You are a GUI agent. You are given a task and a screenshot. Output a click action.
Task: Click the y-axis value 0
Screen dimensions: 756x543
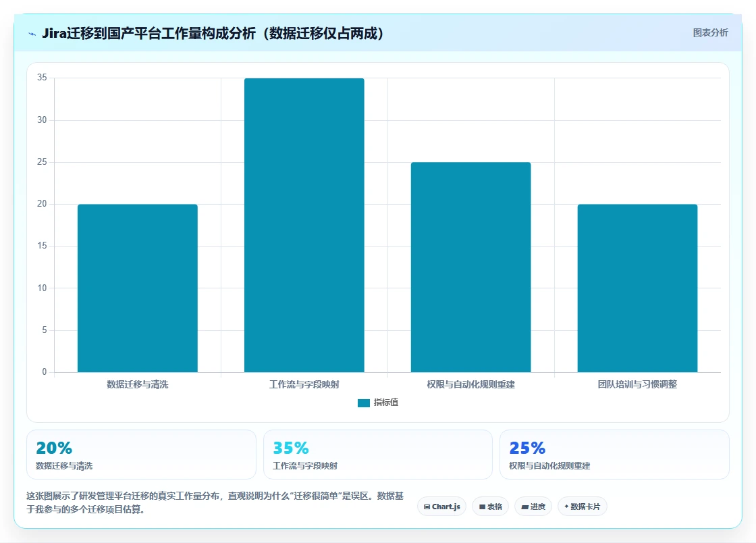(x=45, y=372)
